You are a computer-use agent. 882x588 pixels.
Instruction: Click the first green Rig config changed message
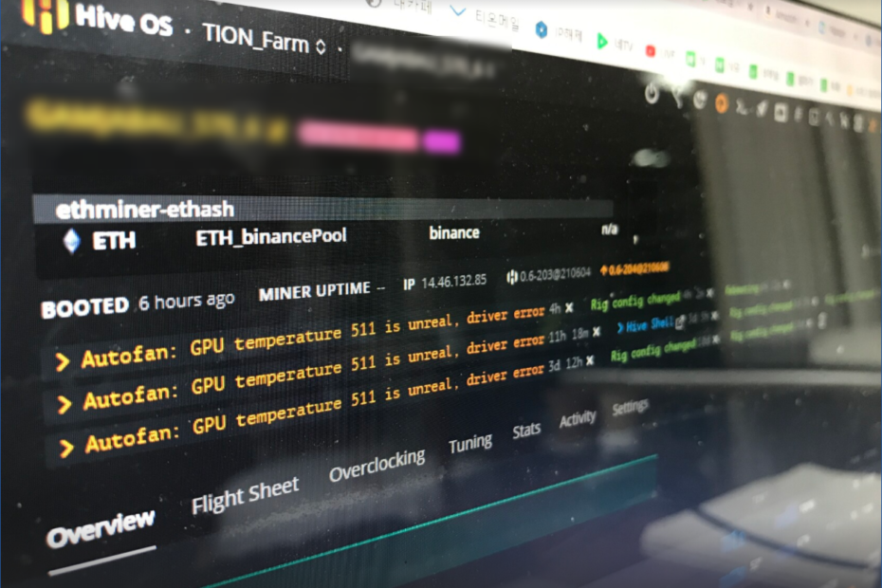tap(635, 301)
